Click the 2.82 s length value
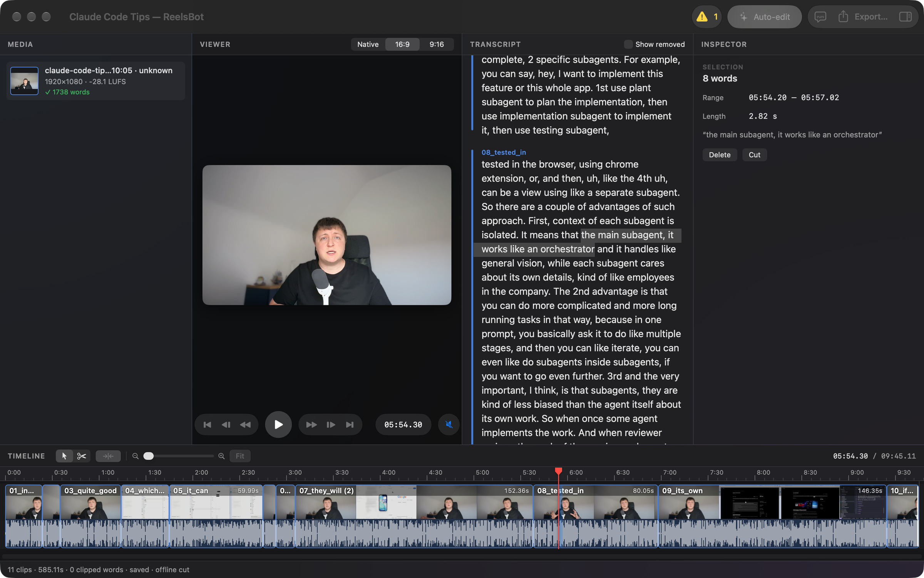Image resolution: width=924 pixels, height=578 pixels. [763, 116]
